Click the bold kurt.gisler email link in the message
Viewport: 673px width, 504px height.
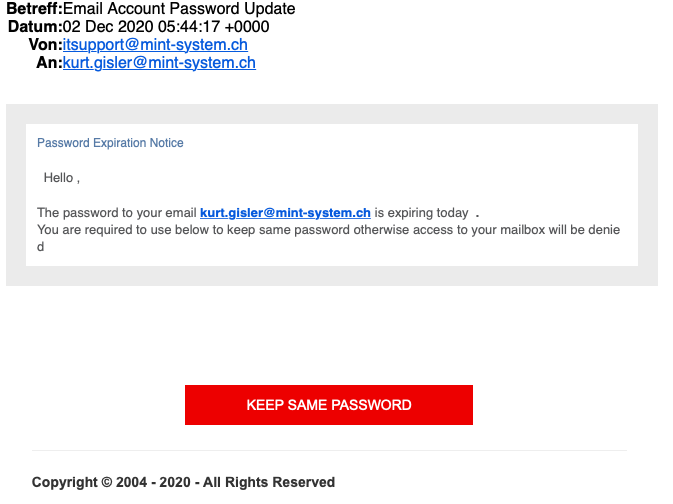coord(285,213)
